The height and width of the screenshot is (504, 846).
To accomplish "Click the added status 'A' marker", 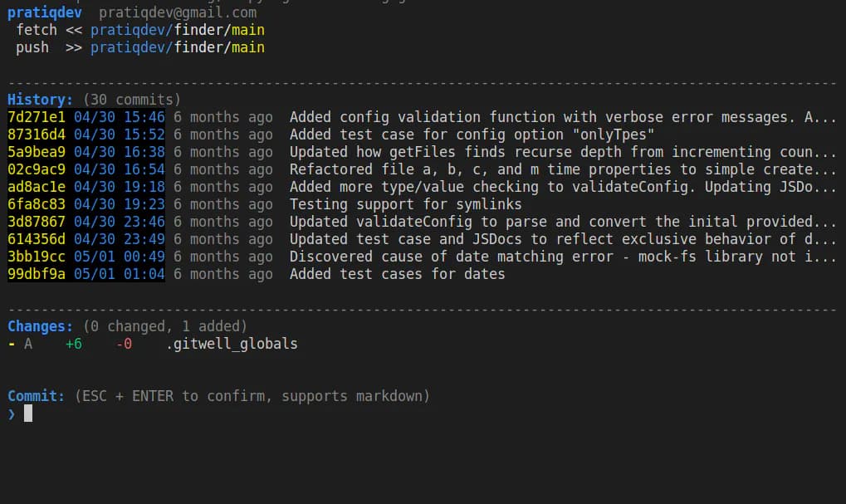I will [28, 343].
